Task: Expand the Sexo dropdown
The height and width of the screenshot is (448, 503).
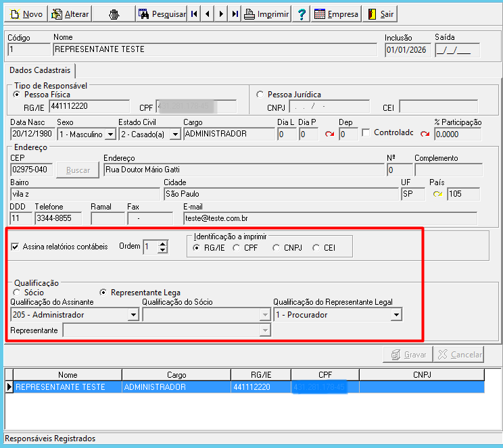Action: [110, 134]
